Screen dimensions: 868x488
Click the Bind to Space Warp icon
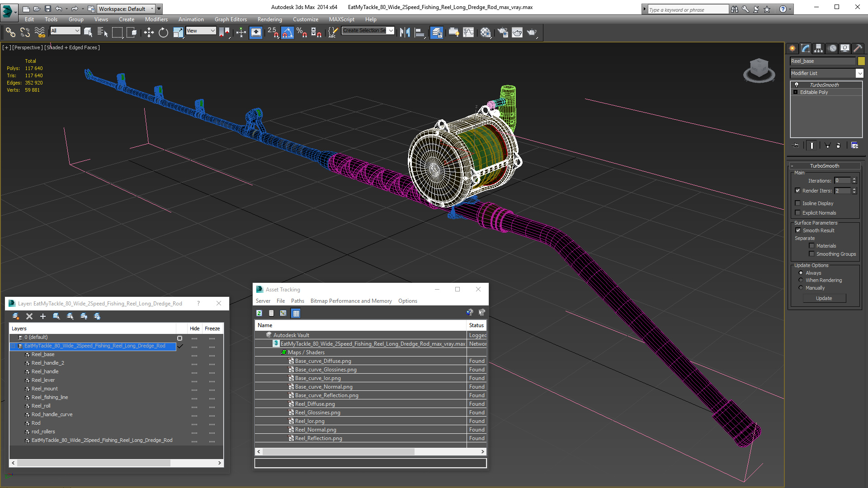tap(40, 33)
